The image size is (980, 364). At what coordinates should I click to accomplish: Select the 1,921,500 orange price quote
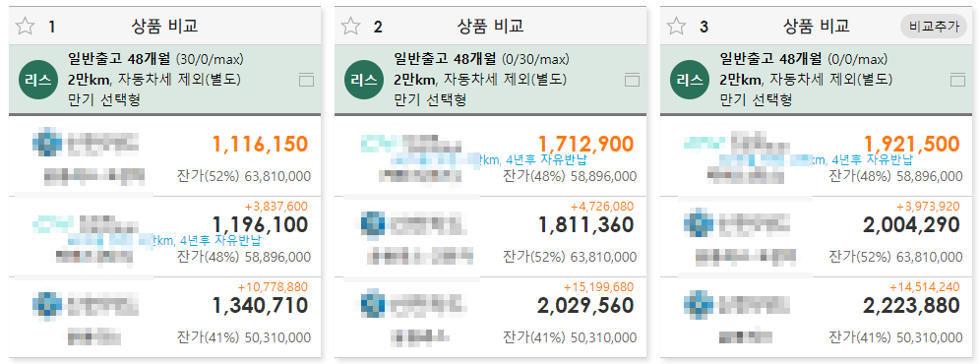pos(912,145)
